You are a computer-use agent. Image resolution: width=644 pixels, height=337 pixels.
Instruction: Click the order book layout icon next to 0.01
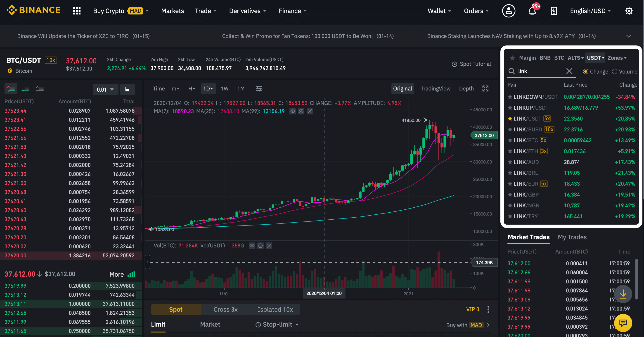[x=127, y=89]
